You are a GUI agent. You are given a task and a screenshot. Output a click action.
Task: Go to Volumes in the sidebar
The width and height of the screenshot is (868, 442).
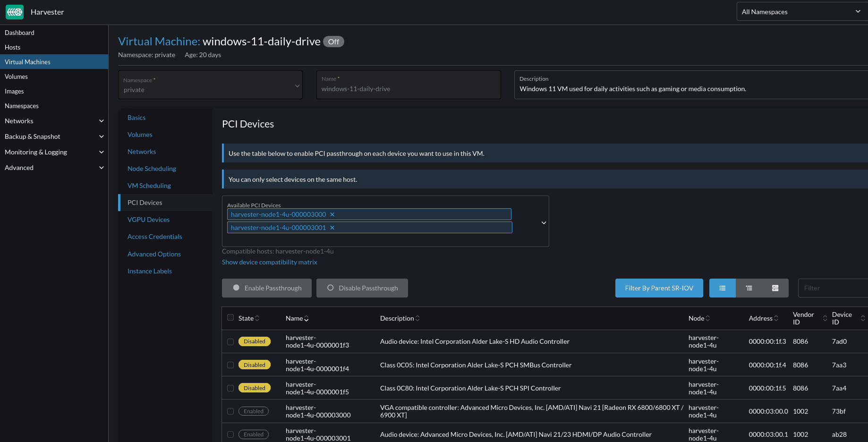pos(16,76)
